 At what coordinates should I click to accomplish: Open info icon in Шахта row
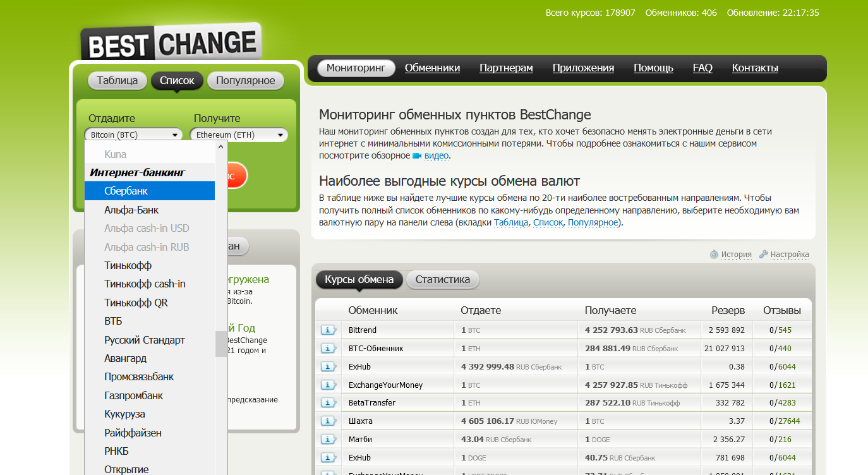click(x=329, y=421)
